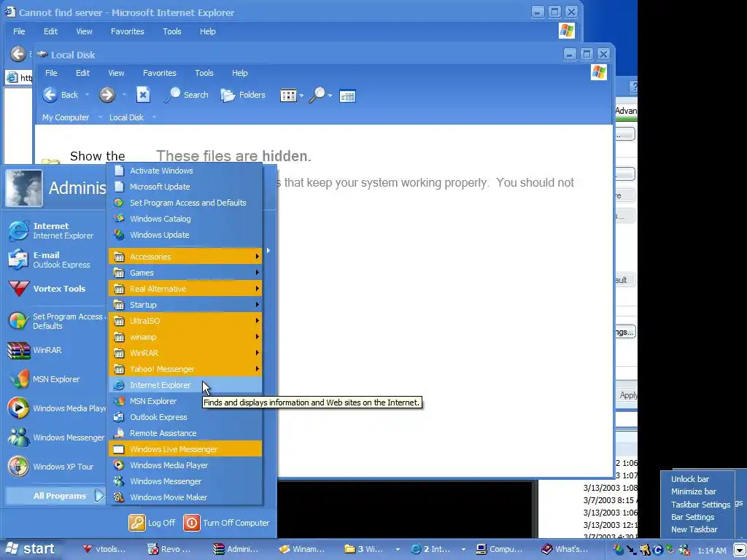
Task: Click the MSN Explorer butterfly icon in programs list
Action: coord(119,401)
